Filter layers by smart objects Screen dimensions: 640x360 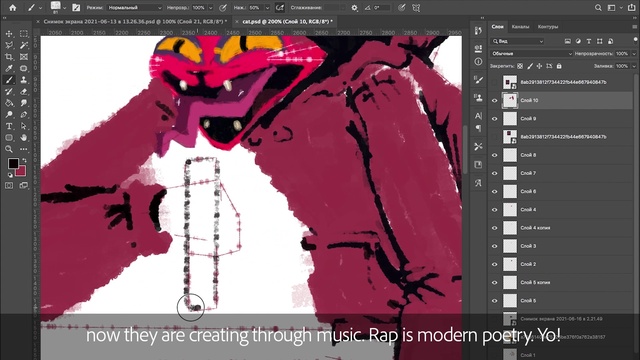pyautogui.click(x=610, y=41)
